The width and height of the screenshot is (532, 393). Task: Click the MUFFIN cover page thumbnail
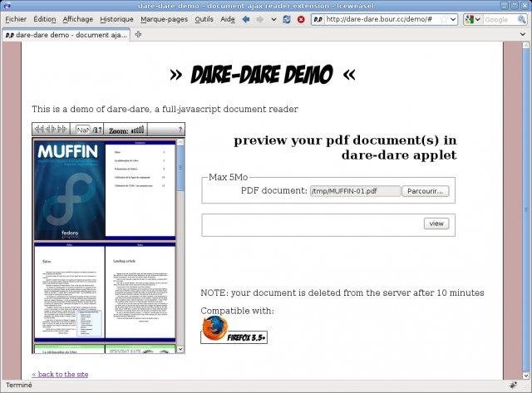point(70,190)
